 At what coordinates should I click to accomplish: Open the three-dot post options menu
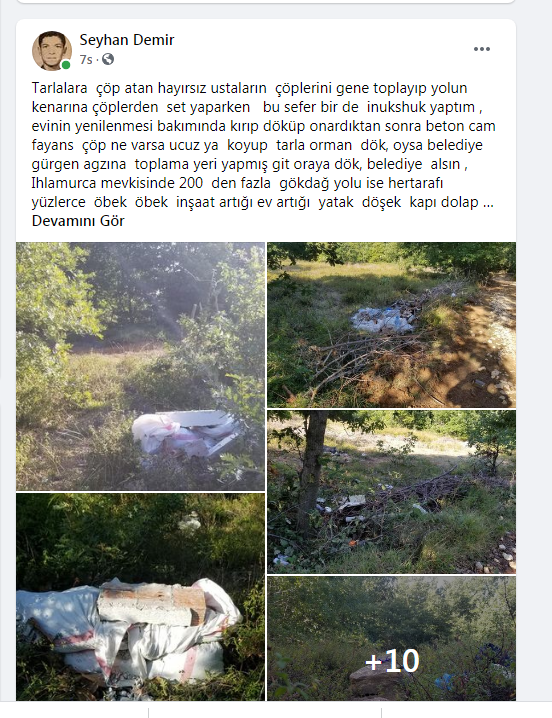[482, 49]
